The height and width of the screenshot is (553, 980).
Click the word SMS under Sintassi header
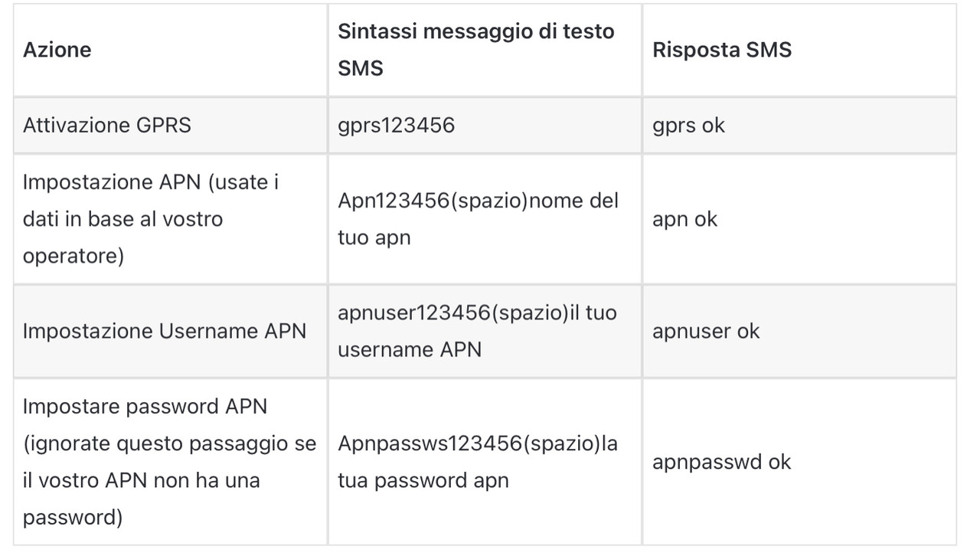(361, 69)
